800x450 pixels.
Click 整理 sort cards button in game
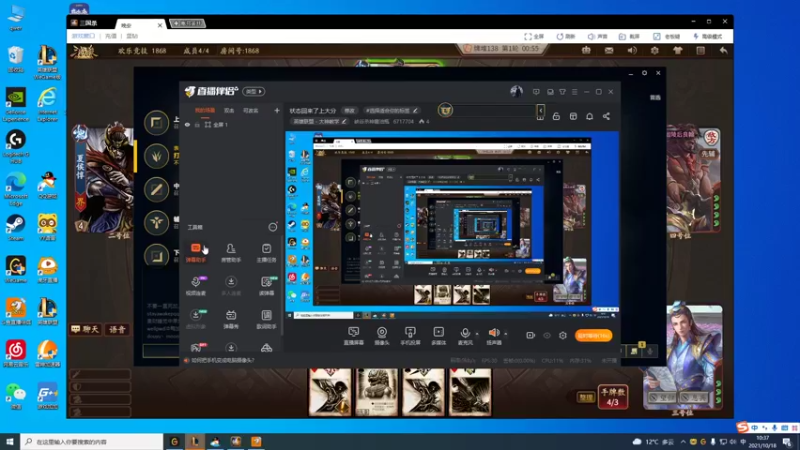tap(585, 397)
